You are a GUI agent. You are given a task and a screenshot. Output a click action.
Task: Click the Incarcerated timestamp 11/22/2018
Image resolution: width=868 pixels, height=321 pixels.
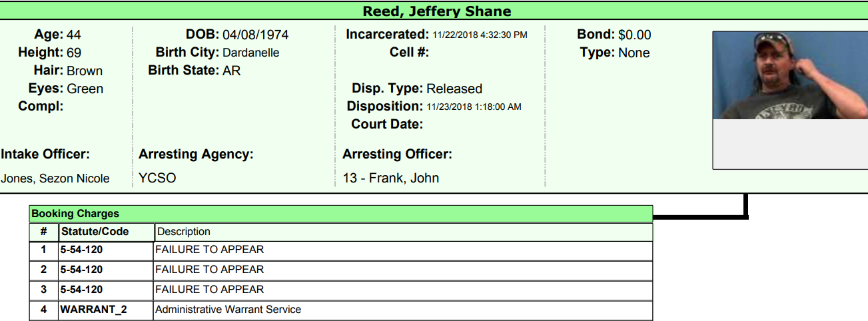coord(480,35)
